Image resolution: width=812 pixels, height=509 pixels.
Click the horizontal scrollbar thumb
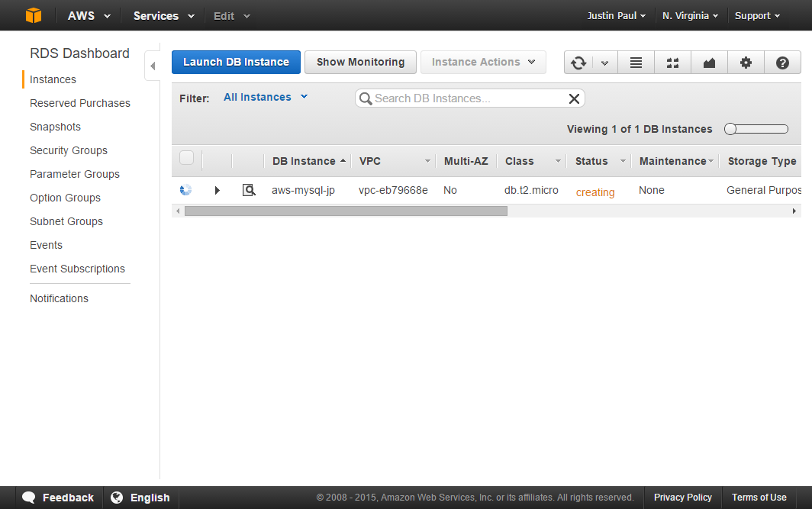tap(346, 211)
